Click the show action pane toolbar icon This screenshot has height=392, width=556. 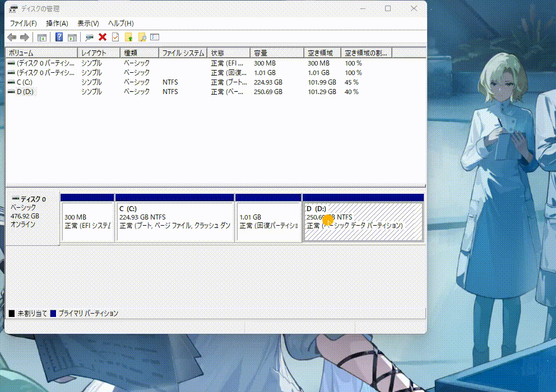(72, 37)
